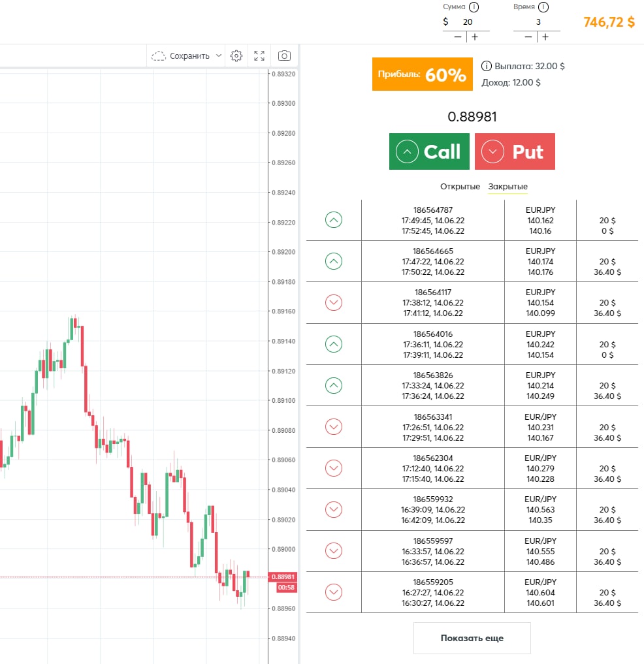Viewport: 644px width, 664px height.
Task: Click down arrow icon for trade 186564117
Action: (x=334, y=302)
